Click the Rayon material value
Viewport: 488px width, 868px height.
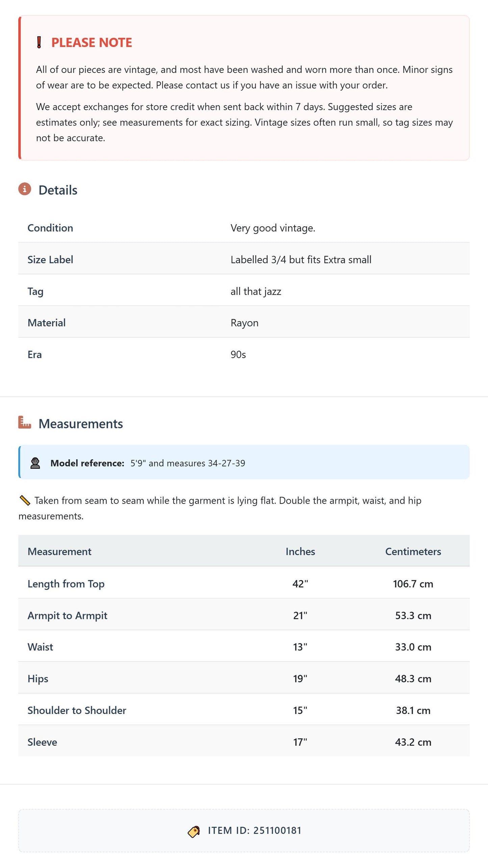[x=245, y=323]
